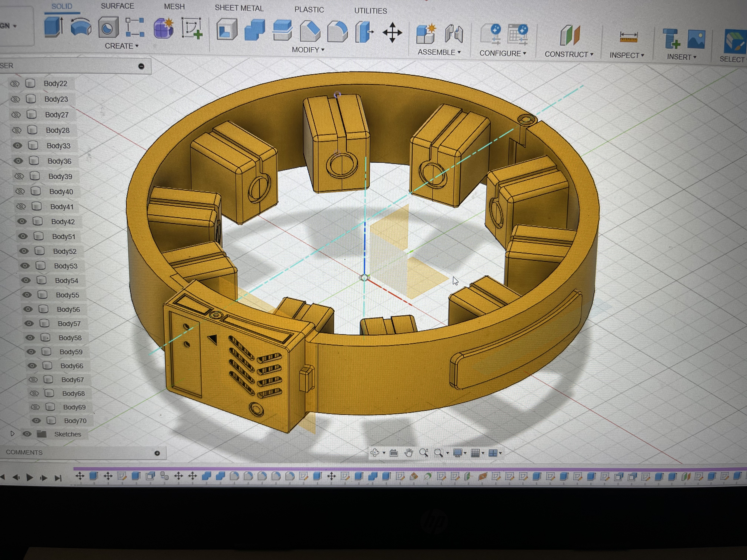Select the Combine tool

click(255, 30)
